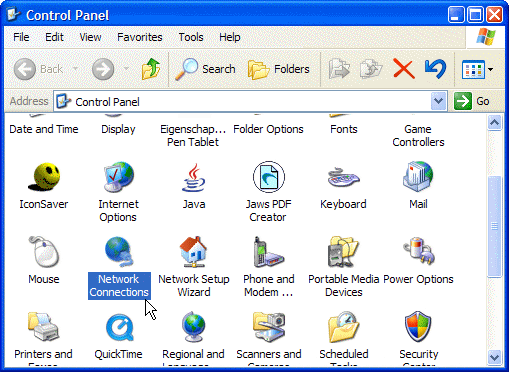The width and height of the screenshot is (509, 372).
Task: Open the Network Setup Wizard icon
Action: tap(193, 252)
